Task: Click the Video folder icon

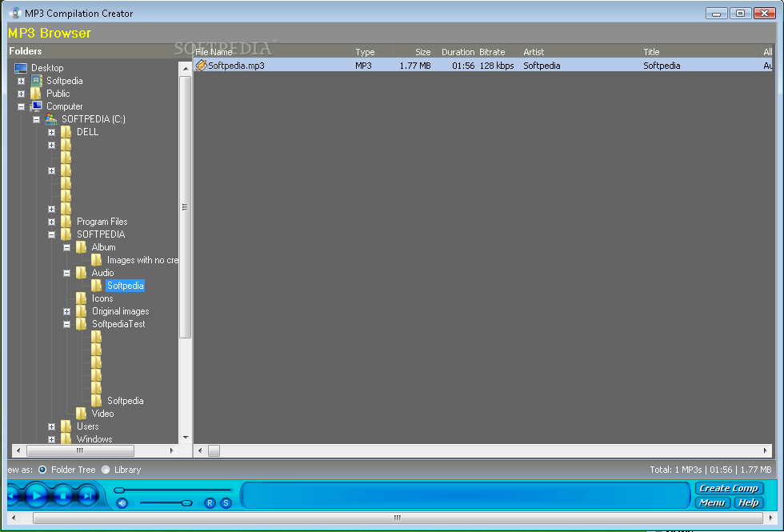Action: [81, 414]
